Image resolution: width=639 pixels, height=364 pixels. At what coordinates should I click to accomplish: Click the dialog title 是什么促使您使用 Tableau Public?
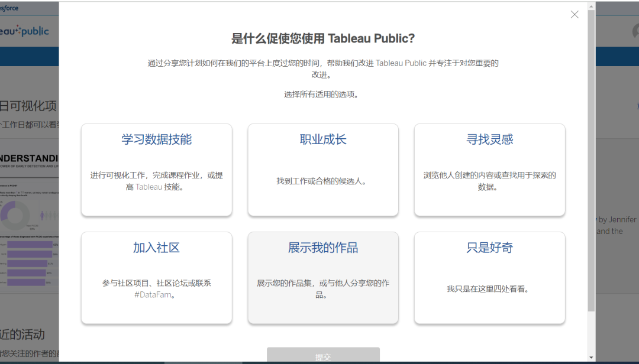[323, 38]
